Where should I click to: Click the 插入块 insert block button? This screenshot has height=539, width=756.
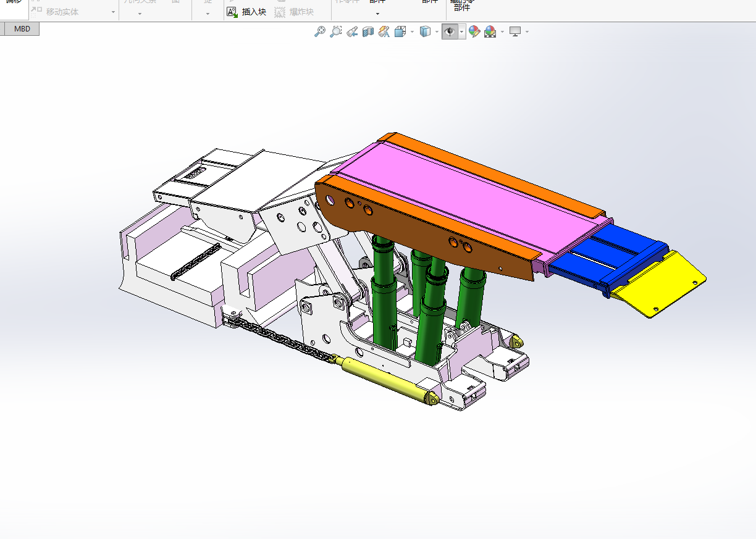[x=247, y=12]
